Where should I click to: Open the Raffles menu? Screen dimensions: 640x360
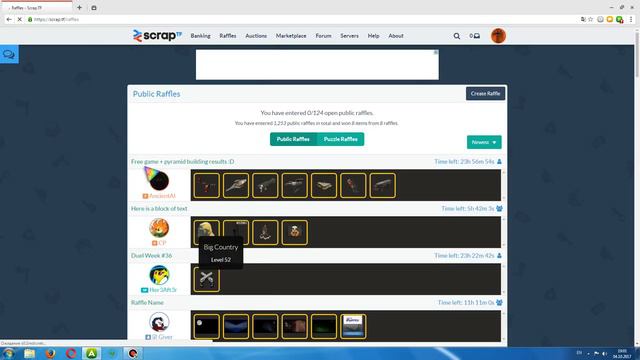228,36
